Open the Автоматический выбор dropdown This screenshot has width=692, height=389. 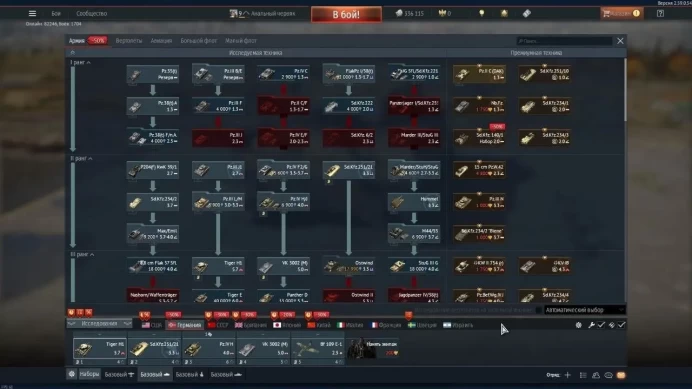[x=584, y=310]
